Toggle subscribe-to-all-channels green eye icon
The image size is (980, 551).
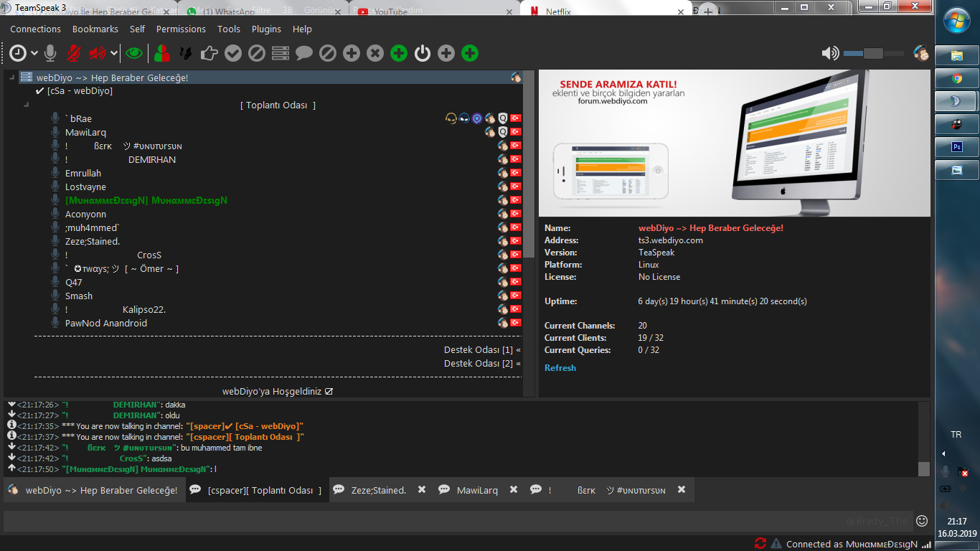pyautogui.click(x=133, y=53)
